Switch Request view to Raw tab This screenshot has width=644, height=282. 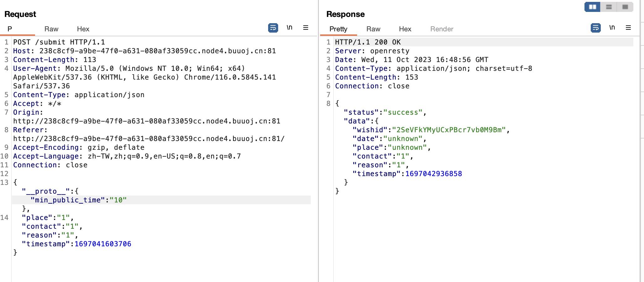(51, 29)
